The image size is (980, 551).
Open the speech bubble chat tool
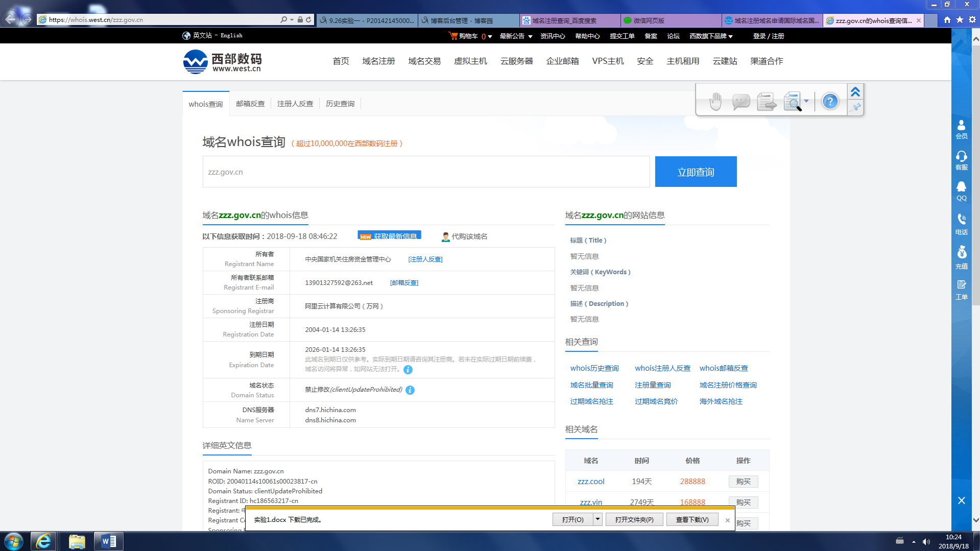point(740,102)
